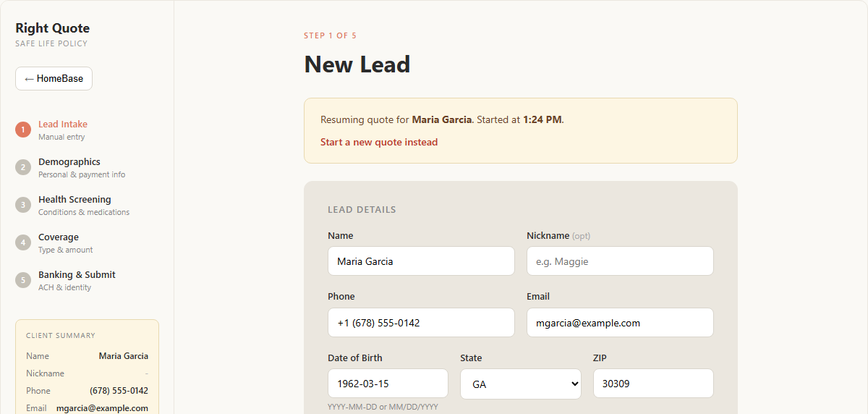Click Maria Garcia in client summary

[x=124, y=356]
